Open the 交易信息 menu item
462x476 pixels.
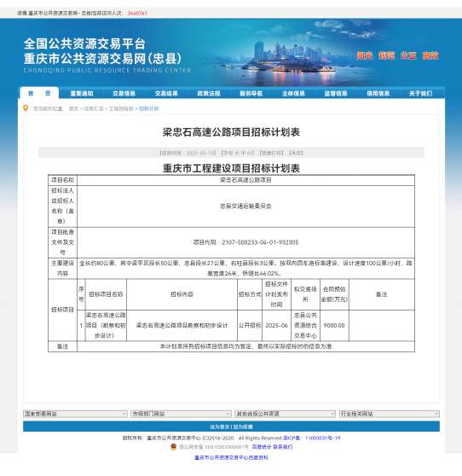point(124,93)
